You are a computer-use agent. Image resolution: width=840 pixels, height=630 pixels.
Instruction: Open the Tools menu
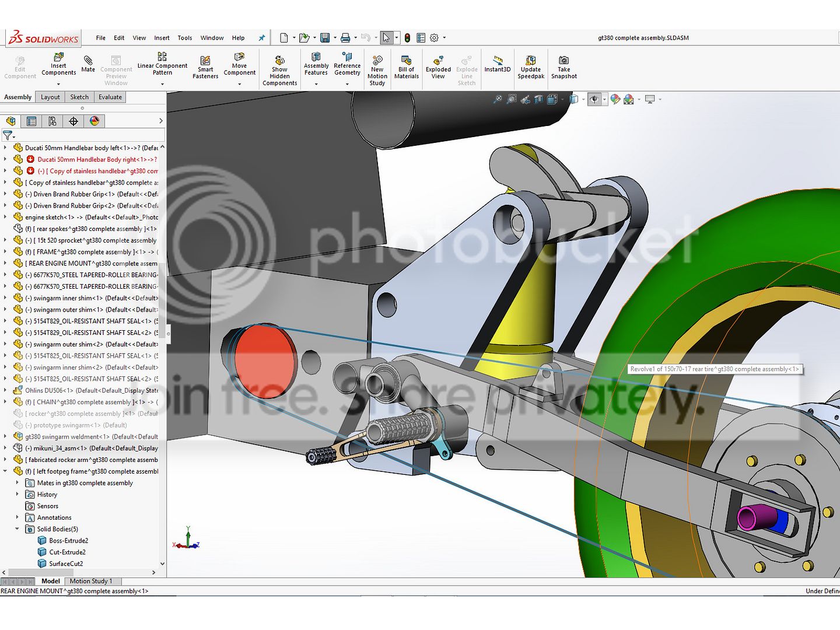click(185, 38)
